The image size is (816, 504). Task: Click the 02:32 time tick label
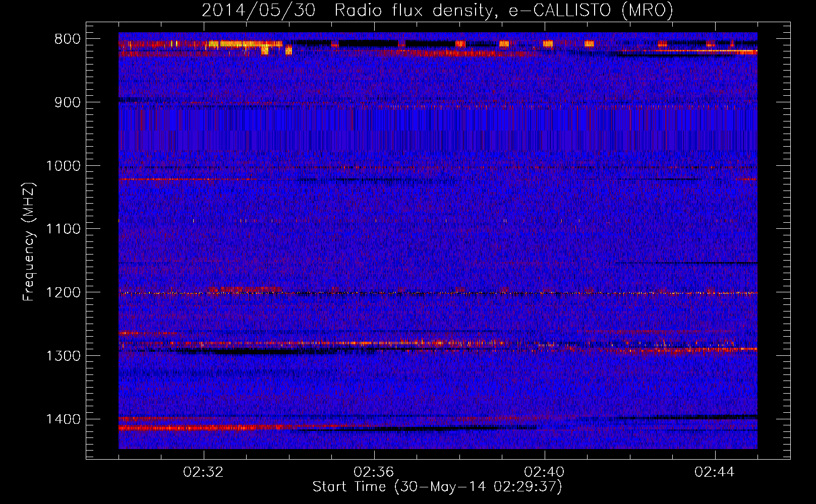pos(203,472)
